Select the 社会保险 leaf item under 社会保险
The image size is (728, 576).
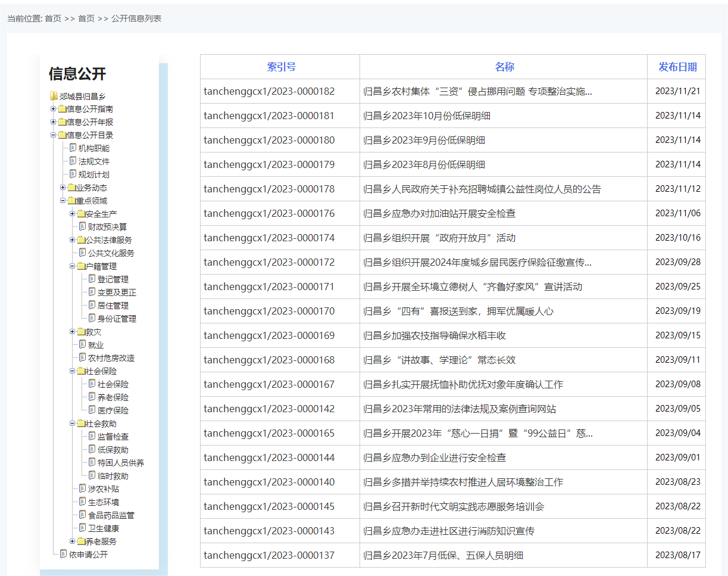click(x=113, y=384)
